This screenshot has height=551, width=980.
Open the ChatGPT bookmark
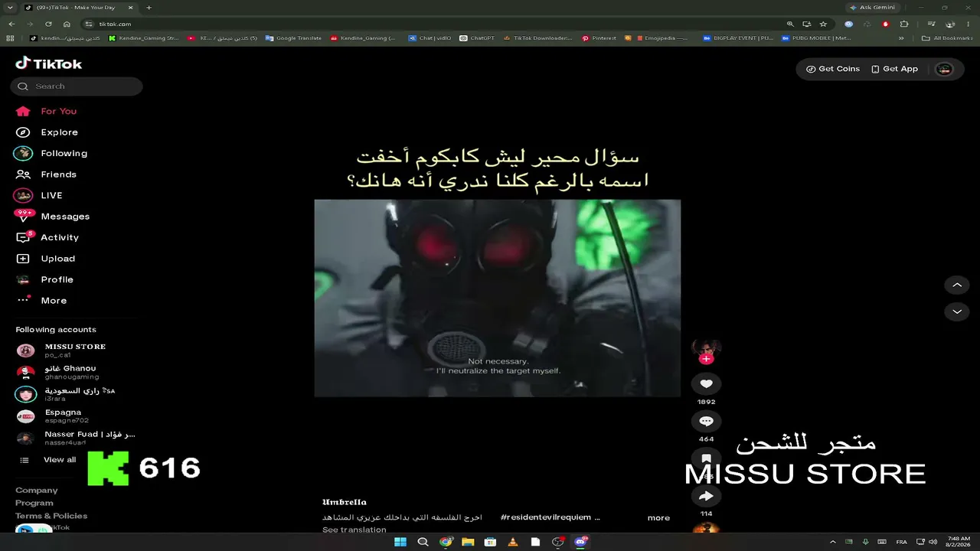[477, 37]
